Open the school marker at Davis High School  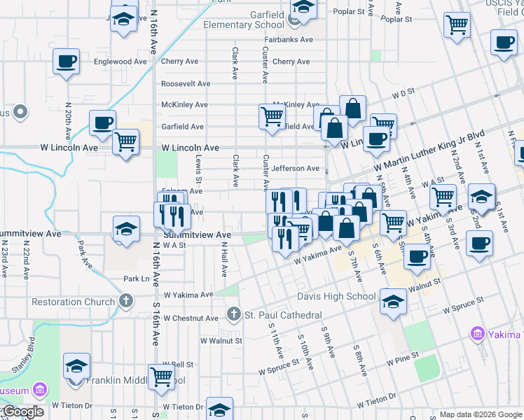[393, 303]
